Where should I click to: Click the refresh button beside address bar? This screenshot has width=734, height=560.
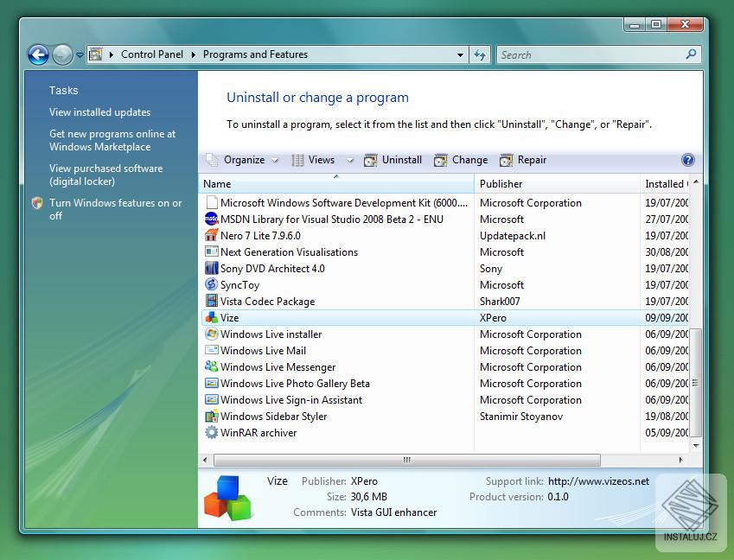coord(481,54)
